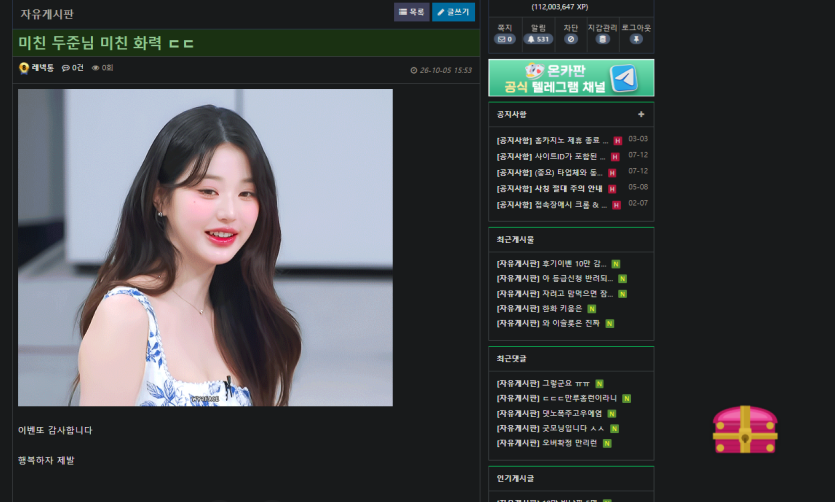The width and height of the screenshot is (835, 502).
Task: Click the post text '이벤또 감사합니다'
Action: click(x=55, y=430)
